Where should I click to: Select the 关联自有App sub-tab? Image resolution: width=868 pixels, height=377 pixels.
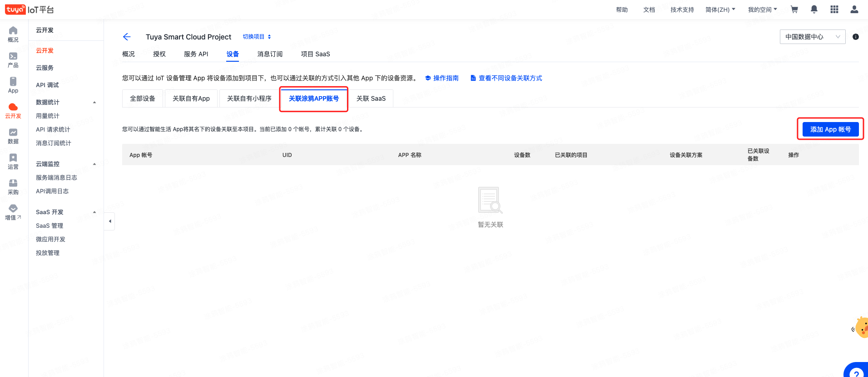coord(191,98)
